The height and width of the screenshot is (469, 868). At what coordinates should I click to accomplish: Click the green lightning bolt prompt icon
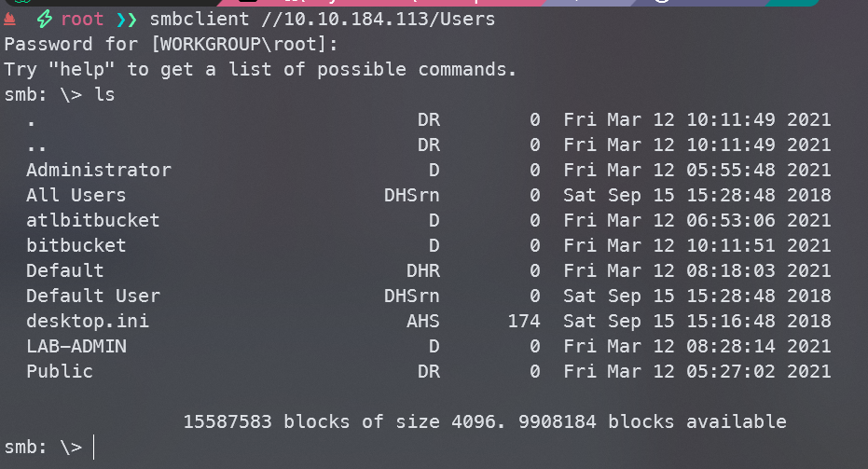[45, 20]
